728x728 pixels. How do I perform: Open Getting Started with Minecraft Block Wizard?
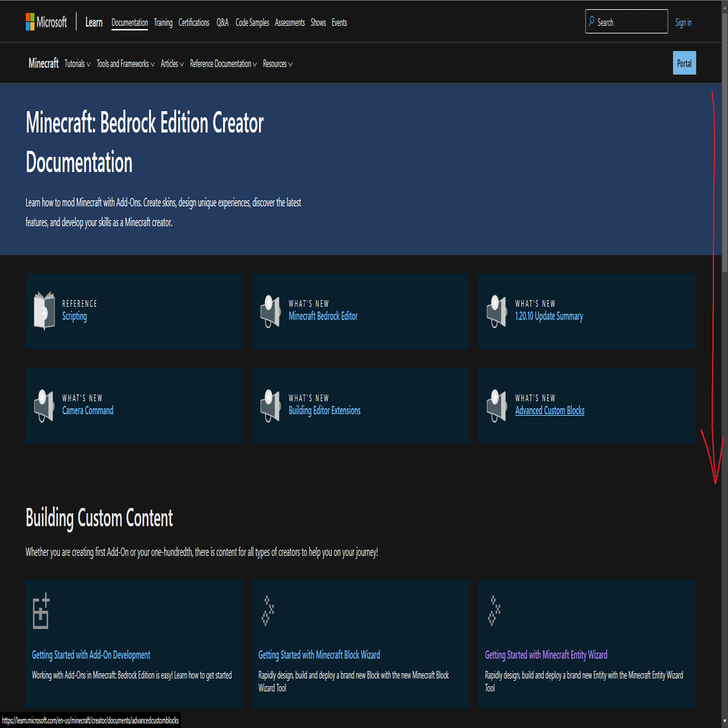pyautogui.click(x=319, y=655)
